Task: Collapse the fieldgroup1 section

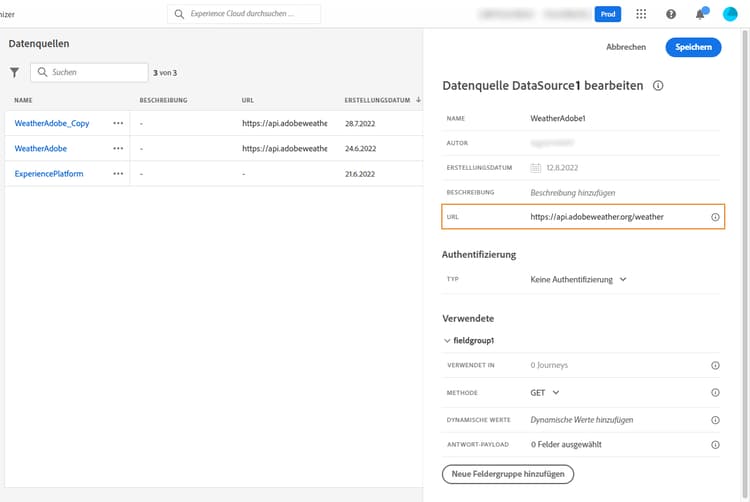Action: pos(447,341)
